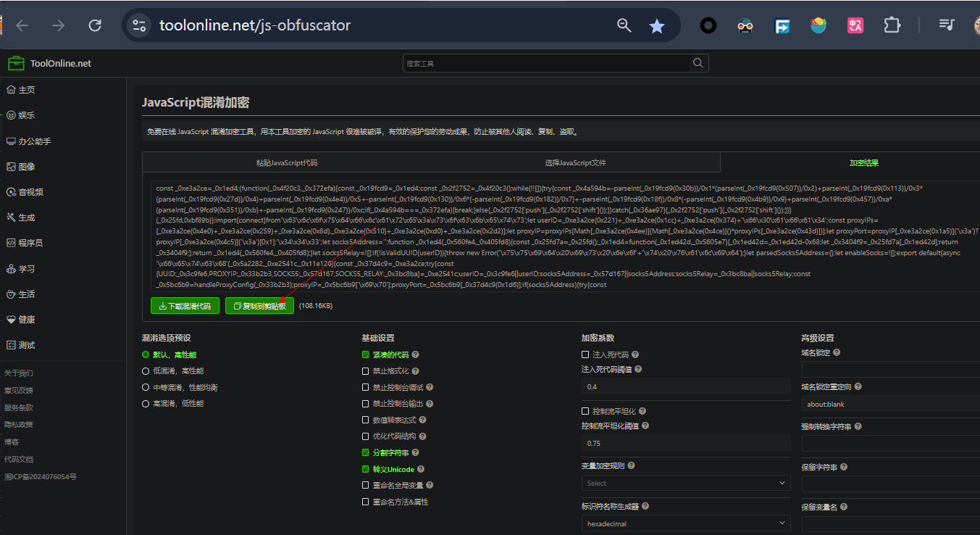Show help for 优化代码结构 option

(423, 436)
